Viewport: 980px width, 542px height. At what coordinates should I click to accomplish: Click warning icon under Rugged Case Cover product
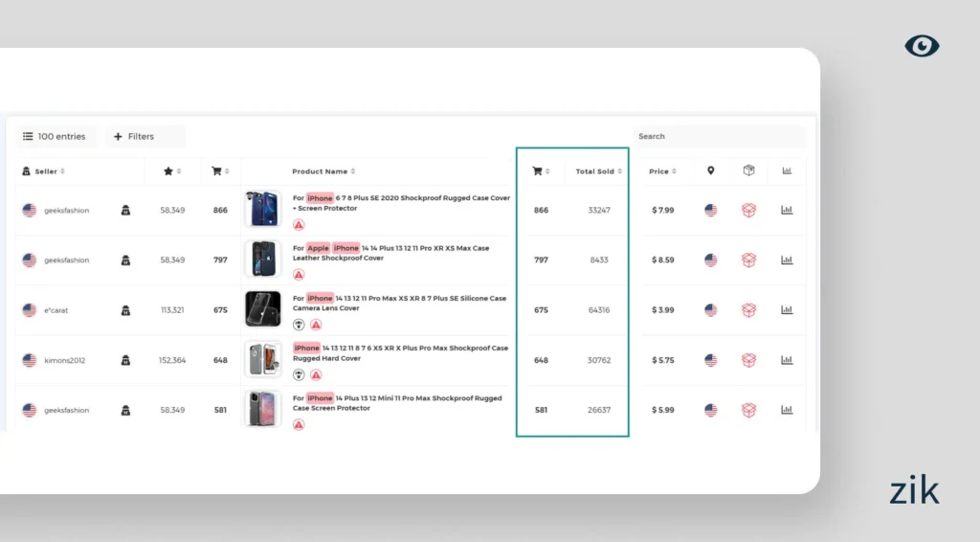click(x=299, y=224)
